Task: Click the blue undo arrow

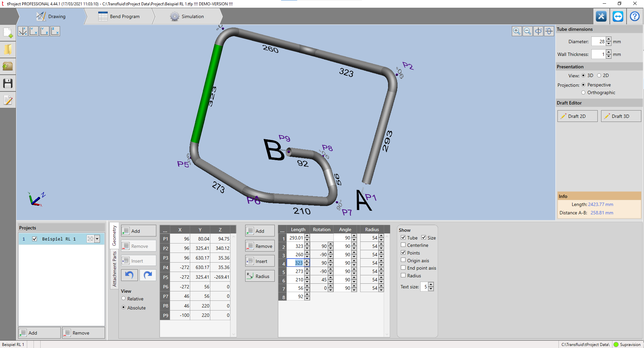Action: [x=129, y=275]
